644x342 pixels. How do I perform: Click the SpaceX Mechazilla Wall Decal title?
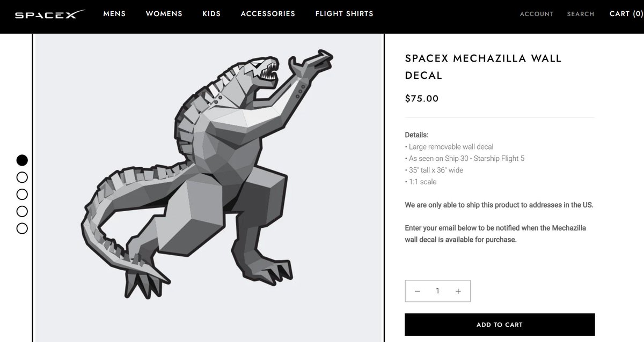[483, 67]
